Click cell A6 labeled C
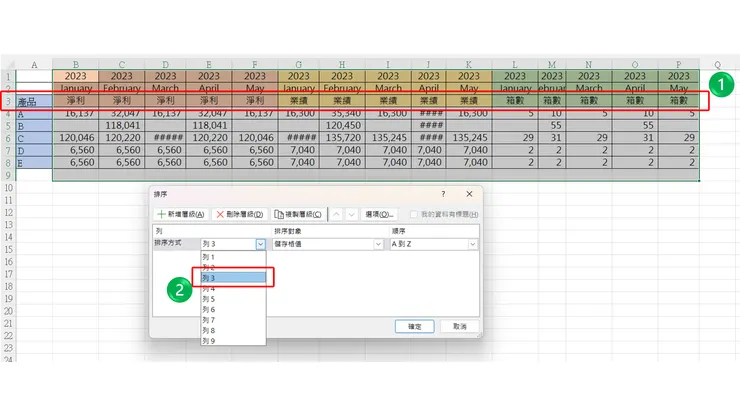 click(x=34, y=138)
